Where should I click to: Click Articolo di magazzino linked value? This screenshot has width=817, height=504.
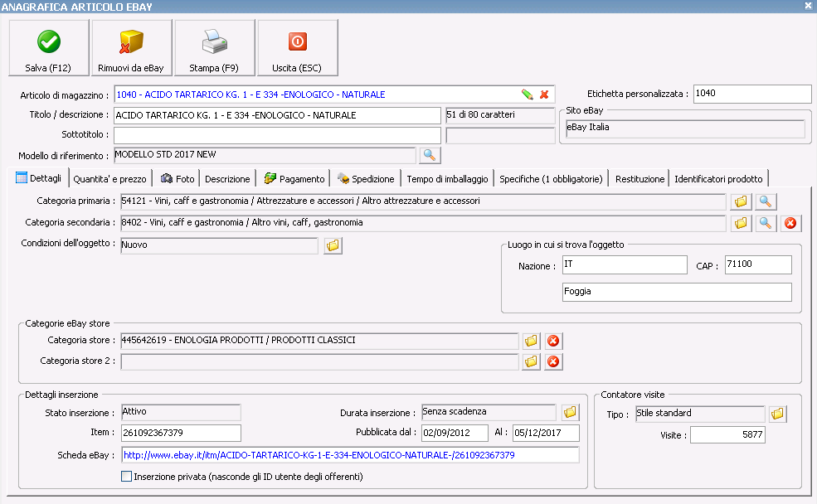[250, 94]
